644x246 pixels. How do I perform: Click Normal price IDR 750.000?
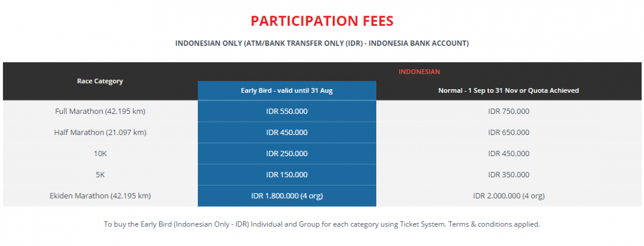(x=508, y=112)
